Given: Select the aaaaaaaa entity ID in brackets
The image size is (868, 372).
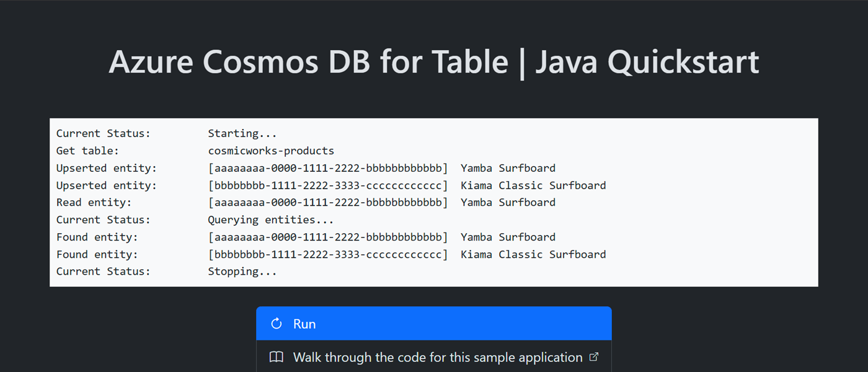Looking at the screenshot, I should [328, 167].
